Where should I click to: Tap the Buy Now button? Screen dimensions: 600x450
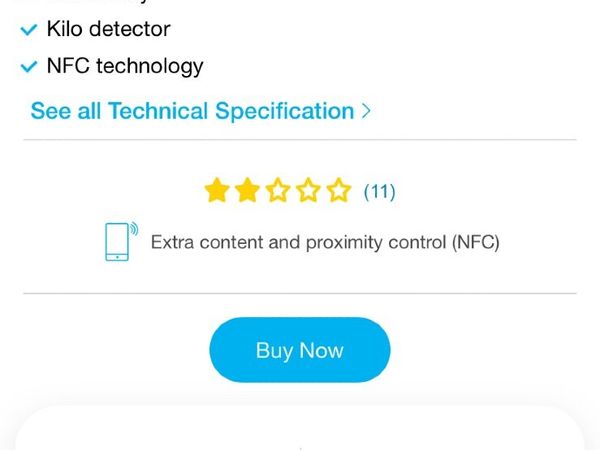(x=300, y=350)
